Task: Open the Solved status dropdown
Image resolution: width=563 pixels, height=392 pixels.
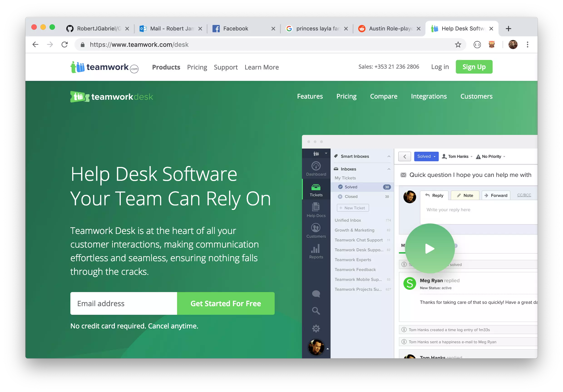Action: [426, 156]
